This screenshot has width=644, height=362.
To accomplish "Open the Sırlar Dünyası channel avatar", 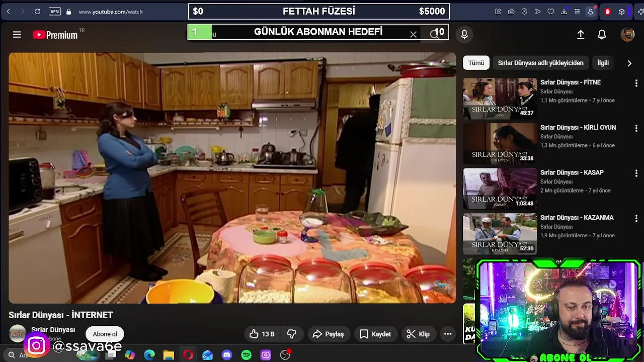I will tap(18, 333).
